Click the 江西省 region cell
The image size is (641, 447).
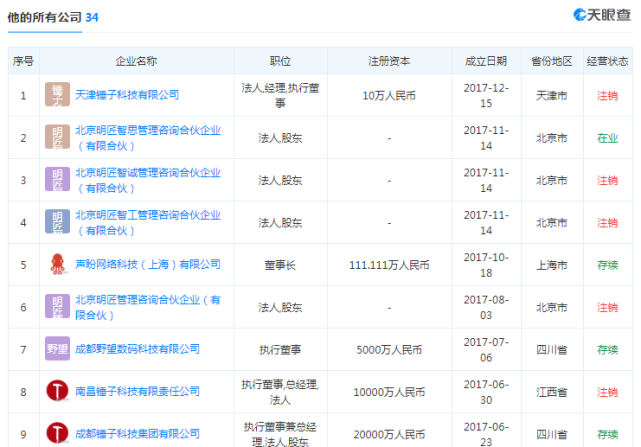pos(551,392)
